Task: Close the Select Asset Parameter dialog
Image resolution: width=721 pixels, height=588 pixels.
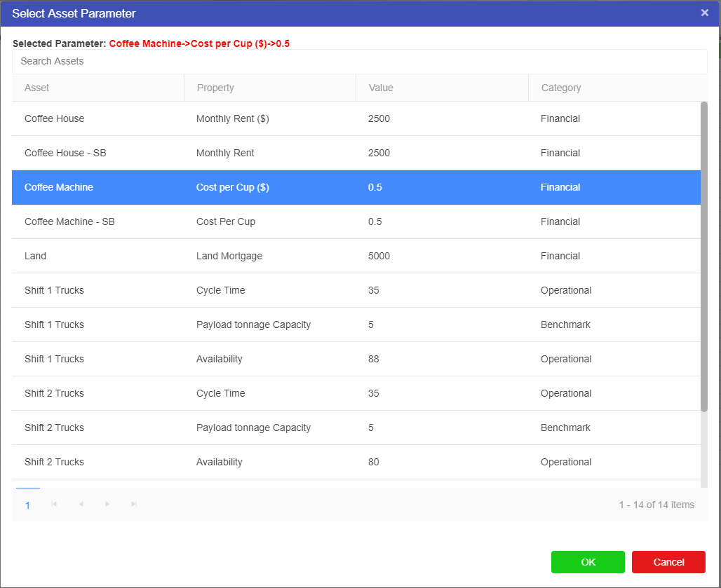Action: (x=704, y=13)
